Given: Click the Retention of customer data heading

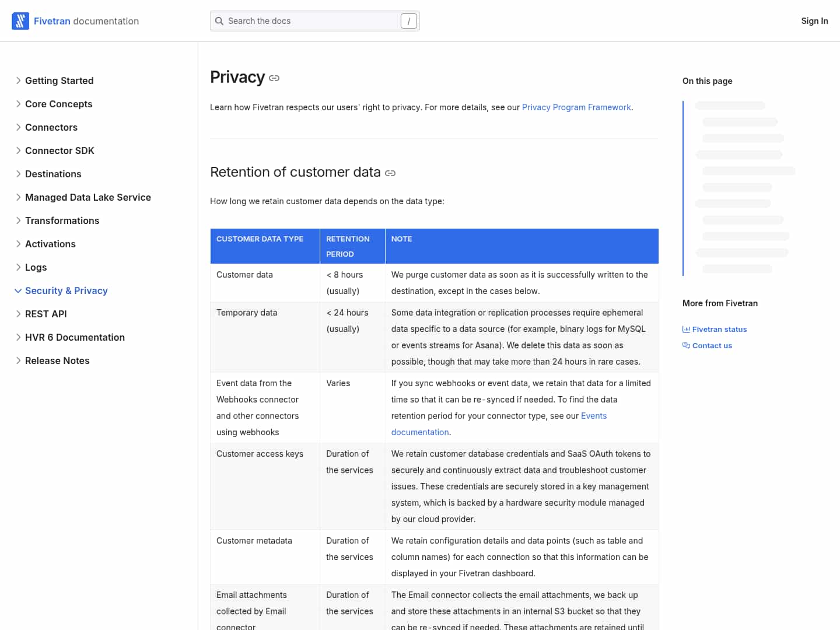Looking at the screenshot, I should coord(295,172).
